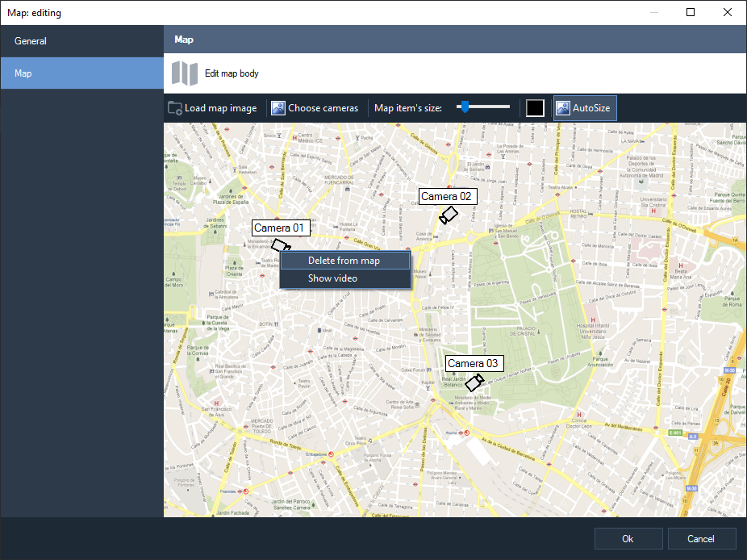The height and width of the screenshot is (560, 747).
Task: Click the Map item's size slider
Action: (482, 107)
